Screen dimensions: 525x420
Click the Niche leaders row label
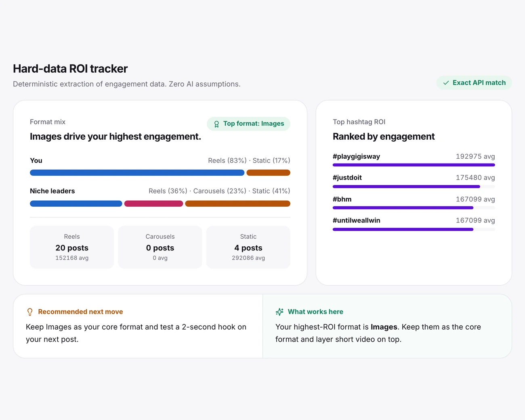[x=52, y=191]
